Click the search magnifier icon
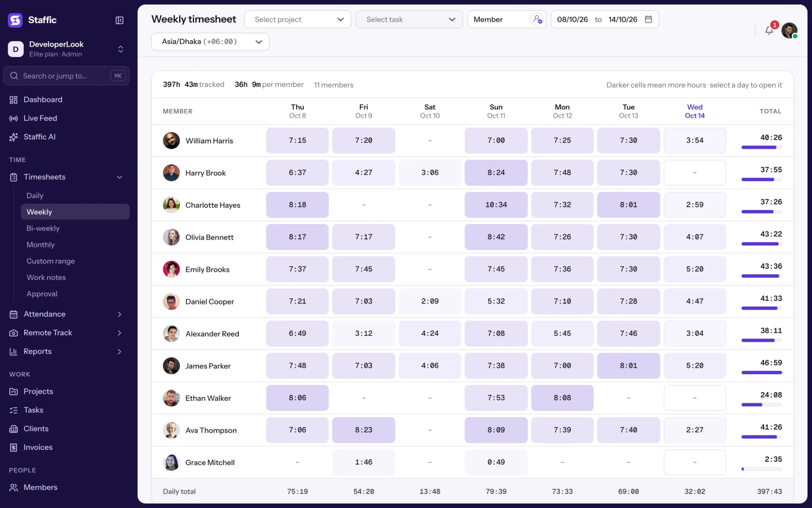The width and height of the screenshot is (812, 508). (14, 76)
